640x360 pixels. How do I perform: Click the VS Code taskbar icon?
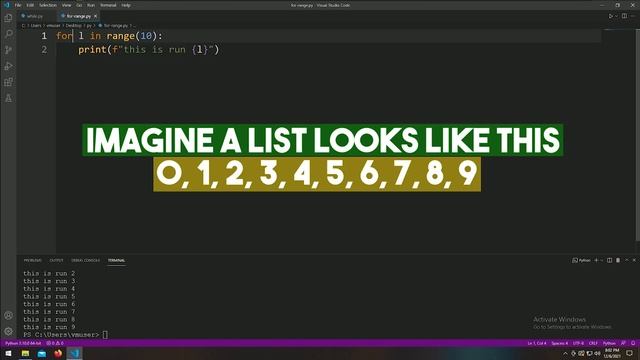(x=74, y=353)
